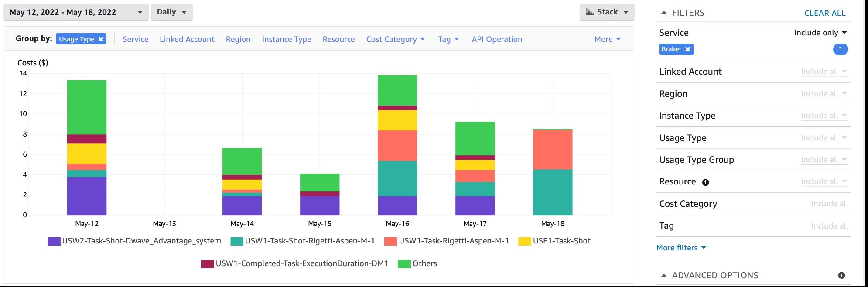
Task: Open the date range picker
Action: [76, 12]
